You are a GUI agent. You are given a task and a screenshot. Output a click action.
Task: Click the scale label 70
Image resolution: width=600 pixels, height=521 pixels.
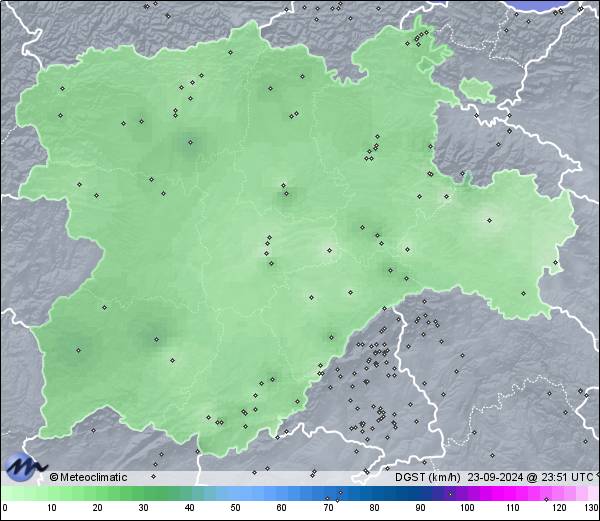tap(328, 508)
